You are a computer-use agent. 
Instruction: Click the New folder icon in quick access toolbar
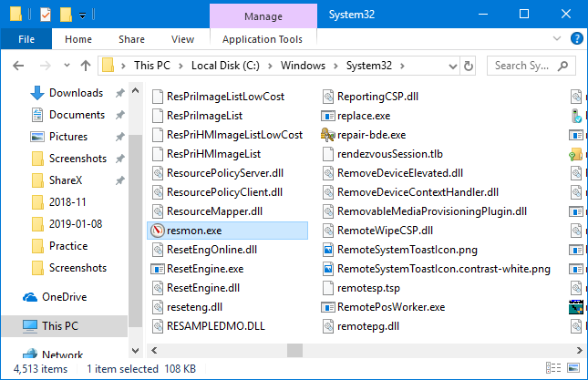click(x=66, y=15)
